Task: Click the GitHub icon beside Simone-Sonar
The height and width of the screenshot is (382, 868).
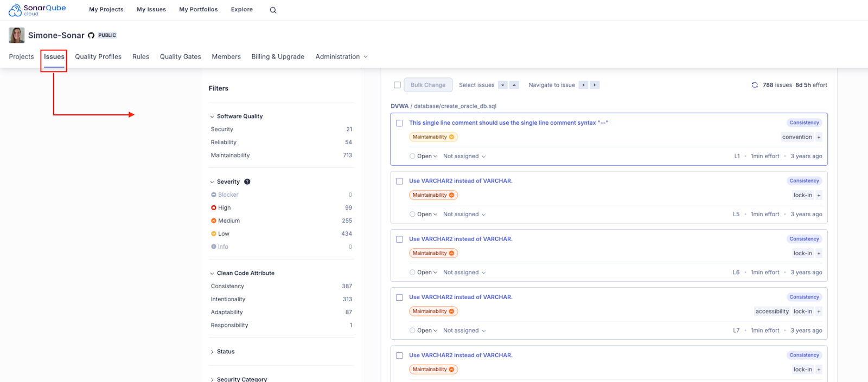Action: point(91,35)
